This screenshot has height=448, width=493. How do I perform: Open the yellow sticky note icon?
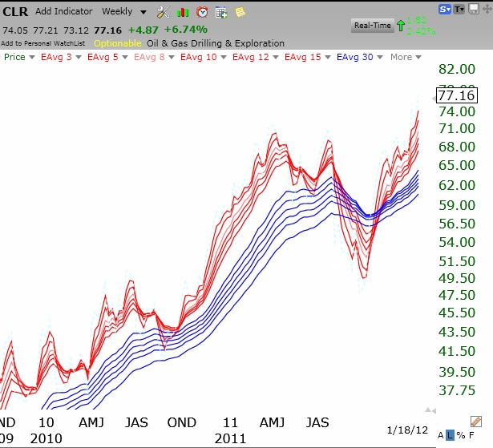tap(239, 12)
